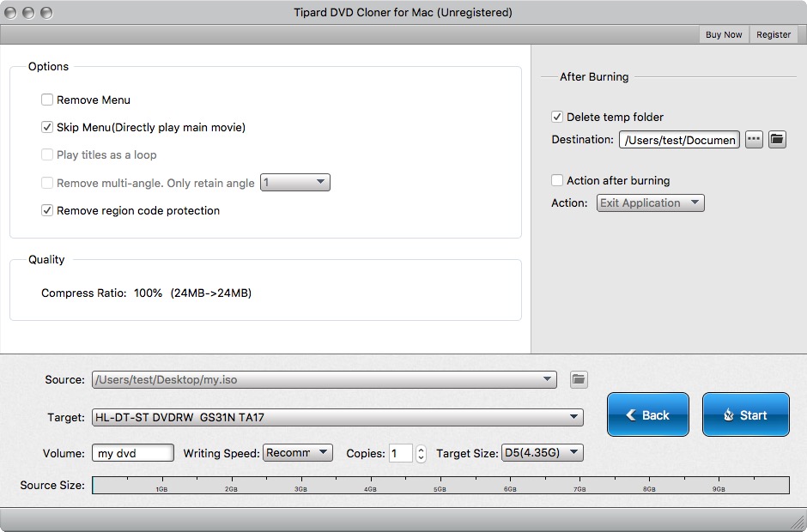Browse for source file folder icon
The image size is (807, 532).
(x=579, y=380)
